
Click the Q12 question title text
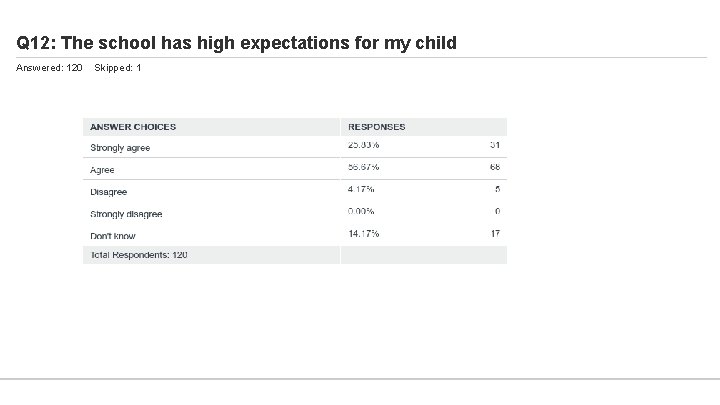pos(237,43)
